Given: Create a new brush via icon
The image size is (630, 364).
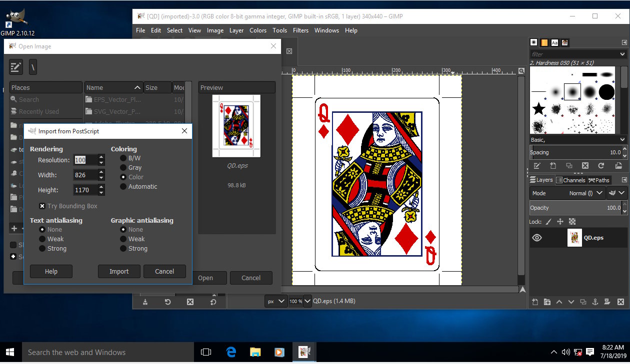Looking at the screenshot, I should tap(553, 166).
